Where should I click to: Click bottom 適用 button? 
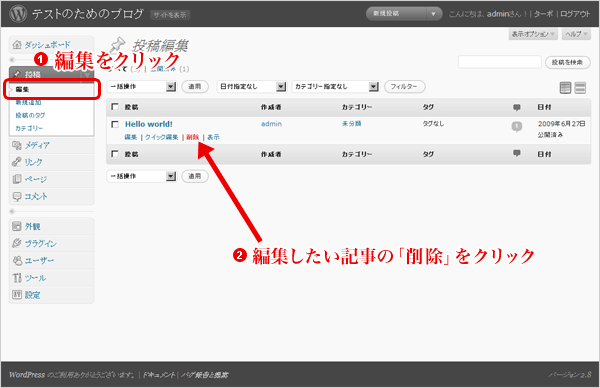[x=195, y=176]
